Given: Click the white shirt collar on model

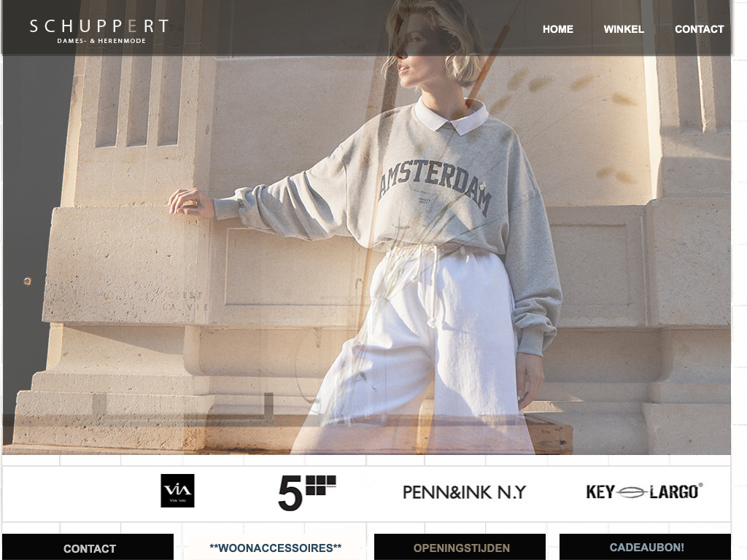Looking at the screenshot, I should pos(451,117).
